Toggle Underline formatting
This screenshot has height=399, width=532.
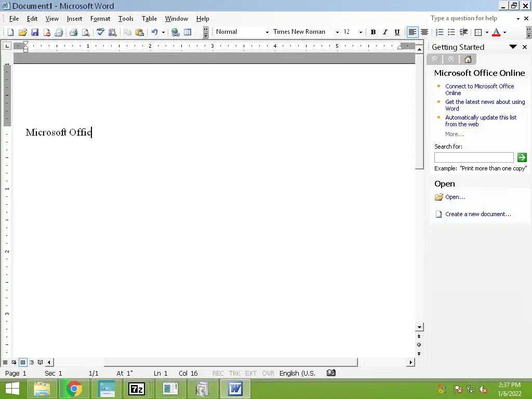click(397, 32)
